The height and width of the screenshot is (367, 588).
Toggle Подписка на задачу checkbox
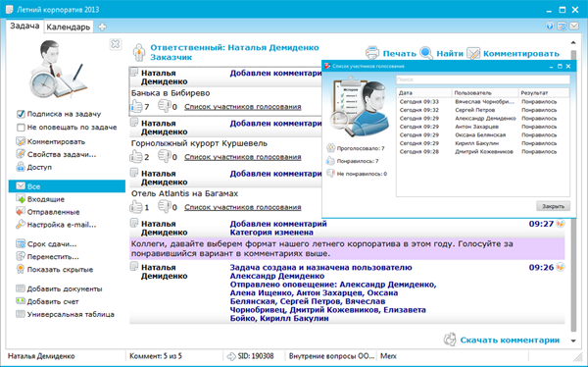click(21, 114)
